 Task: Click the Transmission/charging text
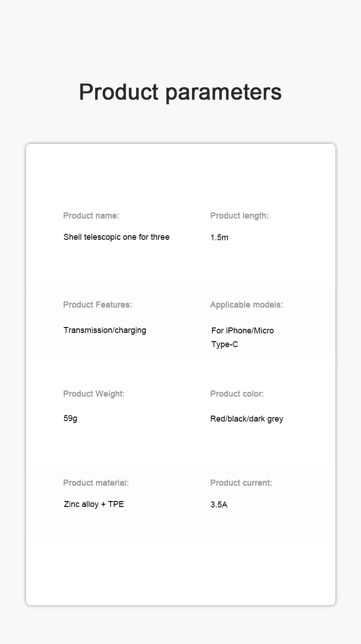tap(105, 330)
